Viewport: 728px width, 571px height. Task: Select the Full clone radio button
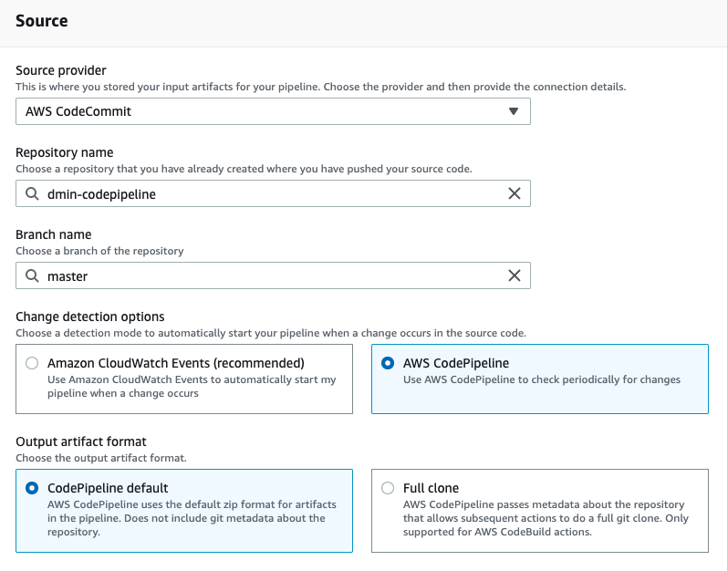[x=389, y=488]
